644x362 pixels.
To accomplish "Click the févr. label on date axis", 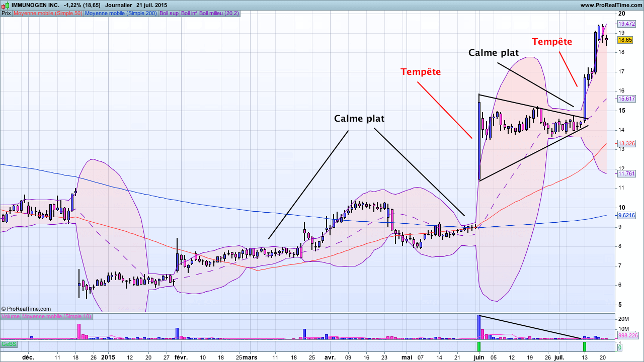I will tap(181, 357).
